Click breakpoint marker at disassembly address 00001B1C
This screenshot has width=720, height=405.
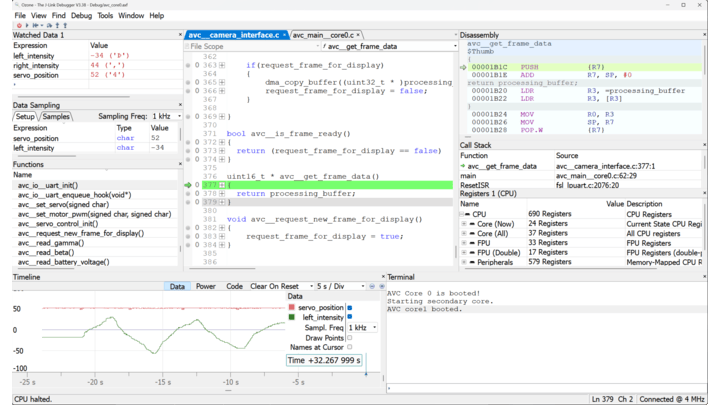464,67
